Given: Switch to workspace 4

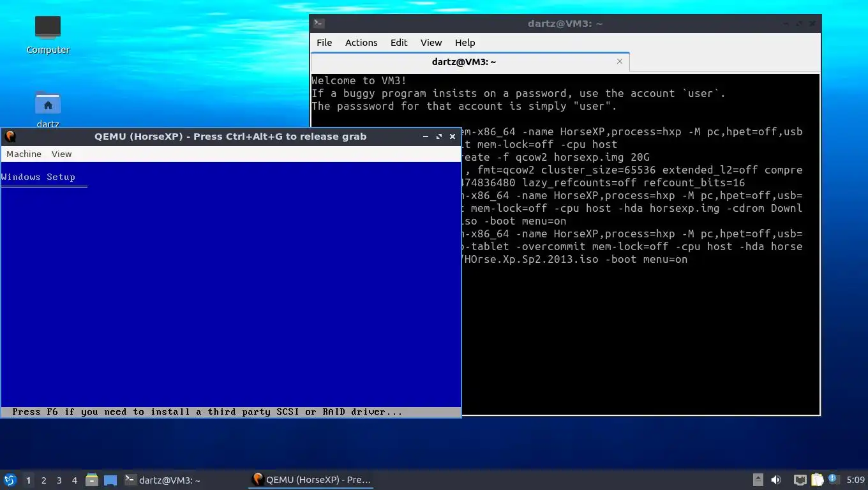Looking at the screenshot, I should (75, 480).
